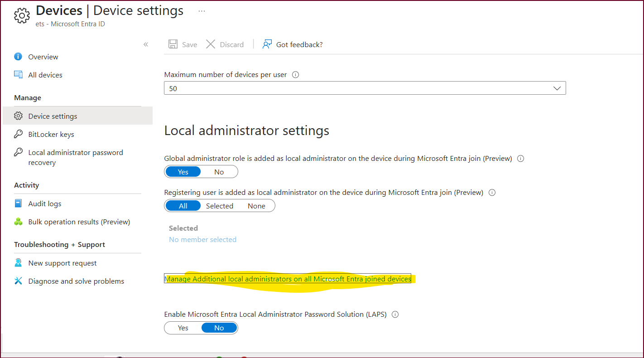This screenshot has height=358, width=644.
Task: Click the Bulk operation results green icon
Action: [x=18, y=222]
